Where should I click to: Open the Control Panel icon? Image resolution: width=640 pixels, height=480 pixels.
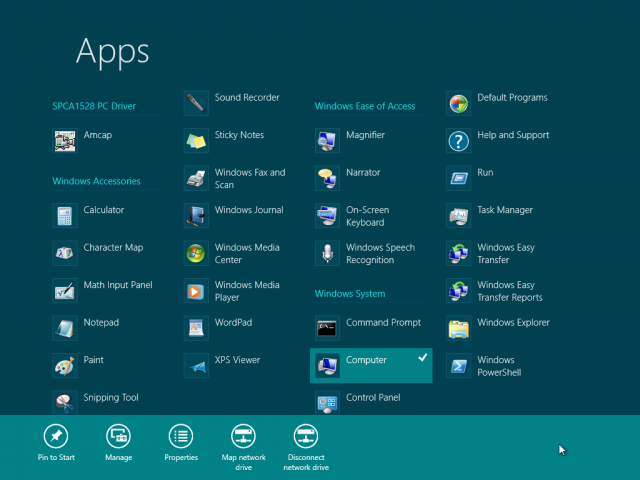pyautogui.click(x=328, y=403)
